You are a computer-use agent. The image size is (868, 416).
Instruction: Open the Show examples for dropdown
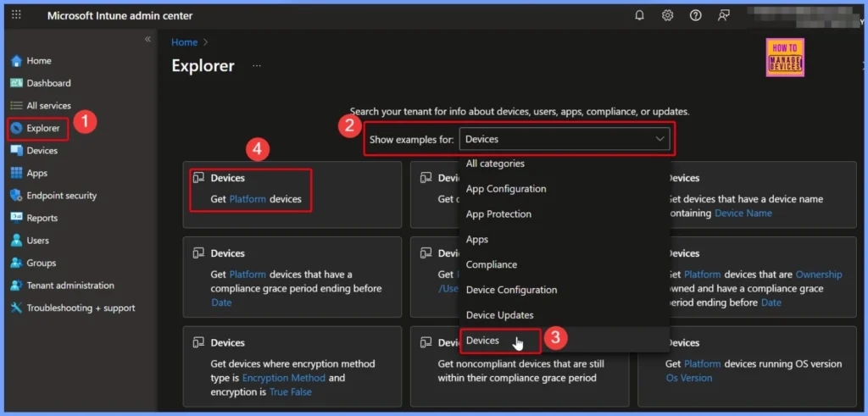click(x=564, y=139)
